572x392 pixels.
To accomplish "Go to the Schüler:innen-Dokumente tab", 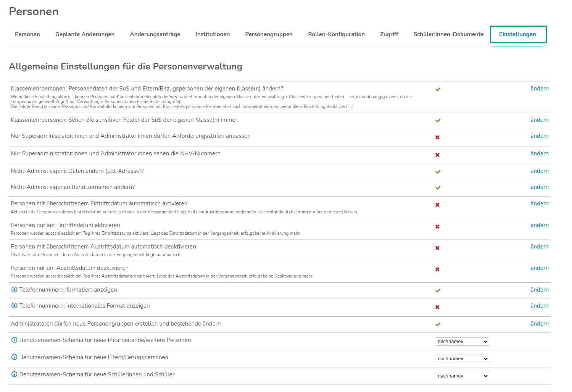I will pyautogui.click(x=448, y=34).
